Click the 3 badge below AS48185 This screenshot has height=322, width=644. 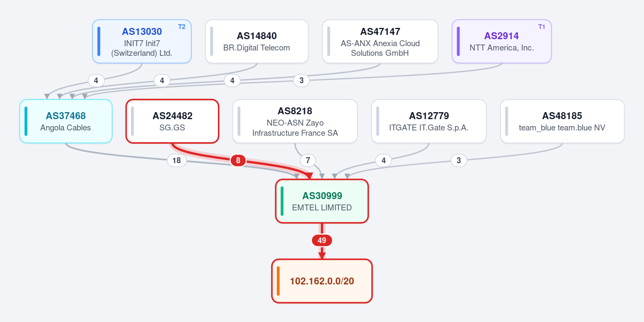click(x=459, y=160)
